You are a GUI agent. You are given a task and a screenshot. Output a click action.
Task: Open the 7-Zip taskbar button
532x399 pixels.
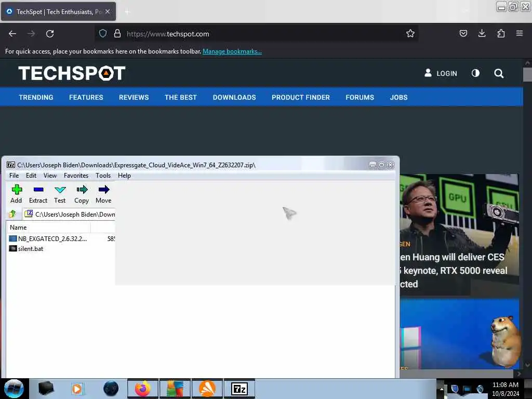pos(240,389)
